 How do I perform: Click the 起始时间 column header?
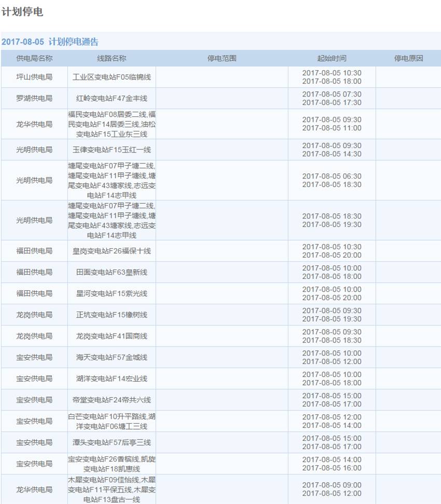click(x=332, y=58)
